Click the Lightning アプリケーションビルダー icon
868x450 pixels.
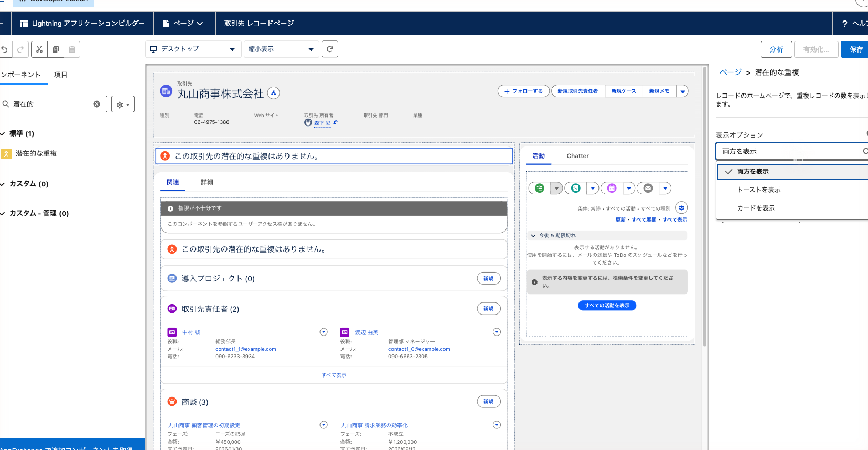click(24, 24)
